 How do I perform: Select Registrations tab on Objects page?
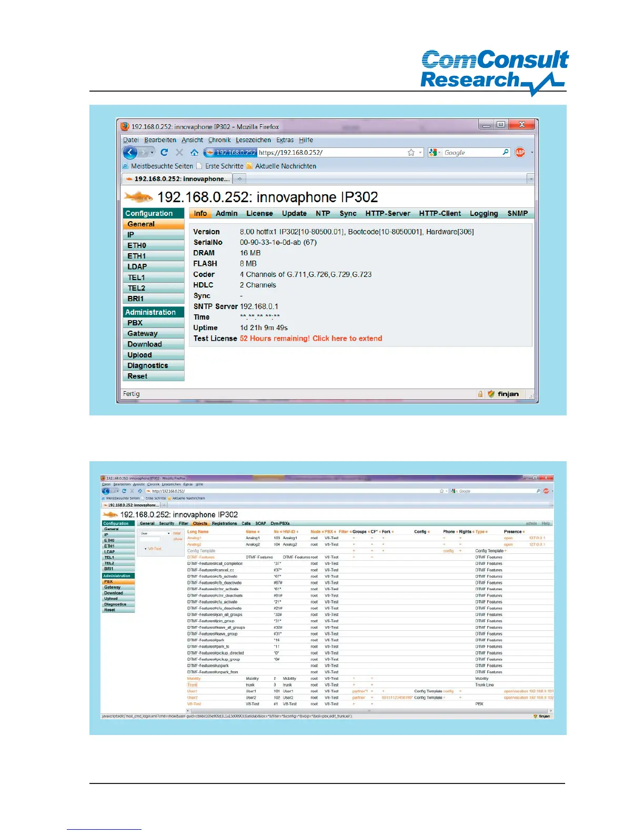coord(224,523)
